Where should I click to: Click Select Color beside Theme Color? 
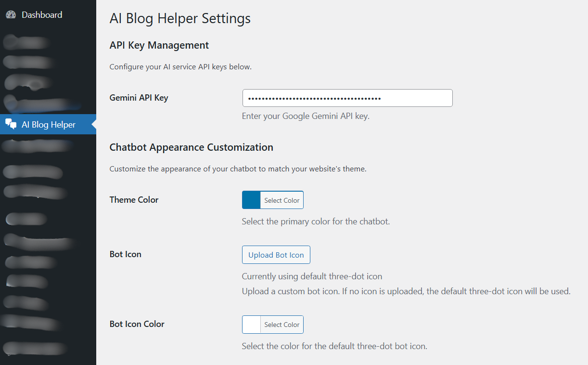coord(281,200)
